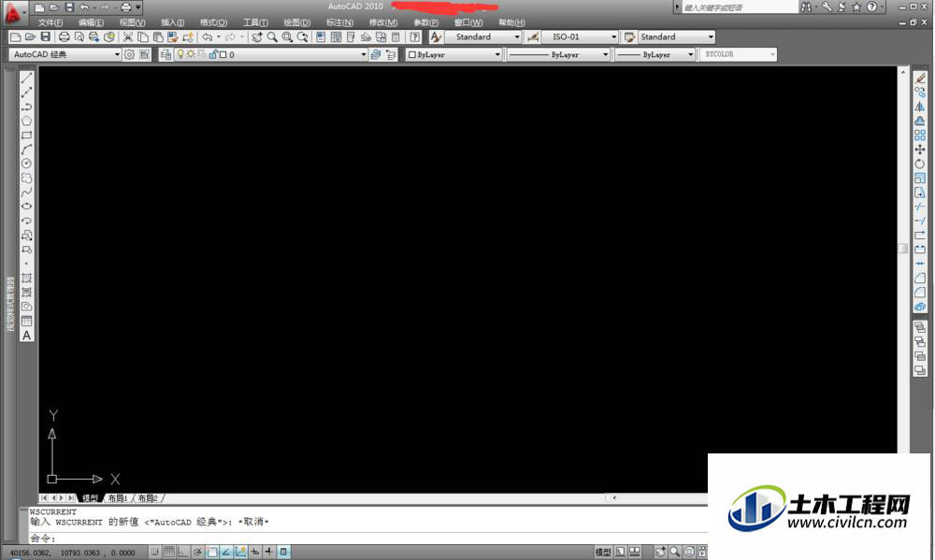This screenshot has height=560, width=935.
Task: Open the Standard table style dropdown
Action: [x=676, y=37]
